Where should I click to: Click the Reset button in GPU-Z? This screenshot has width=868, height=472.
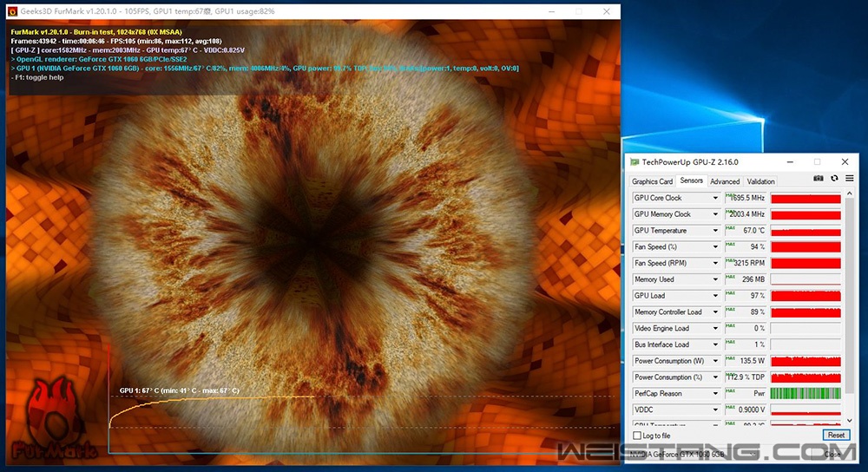[x=836, y=436]
